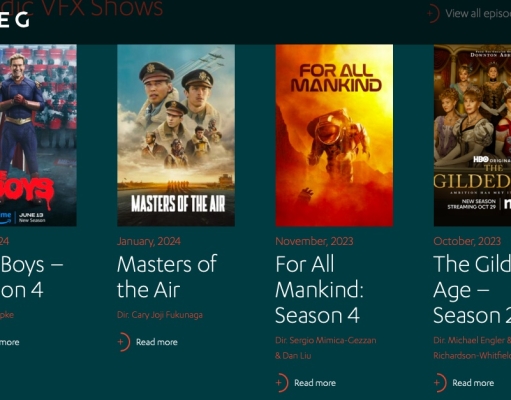Click plus icon under For All Mankind
The image size is (511, 400).
click(x=282, y=383)
